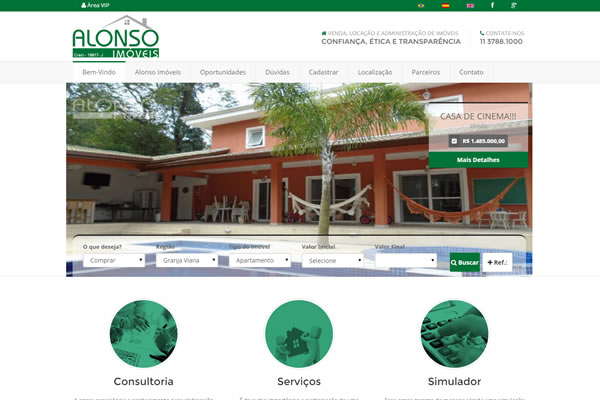Expand the Tipo do Imóvel Apartamento dropdown
The image size is (600, 400).
tap(260, 260)
